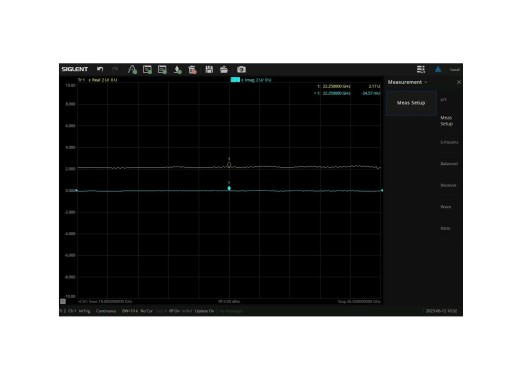The image size is (520, 380).
Task: Open the Receiver side tab
Action: [x=448, y=185]
